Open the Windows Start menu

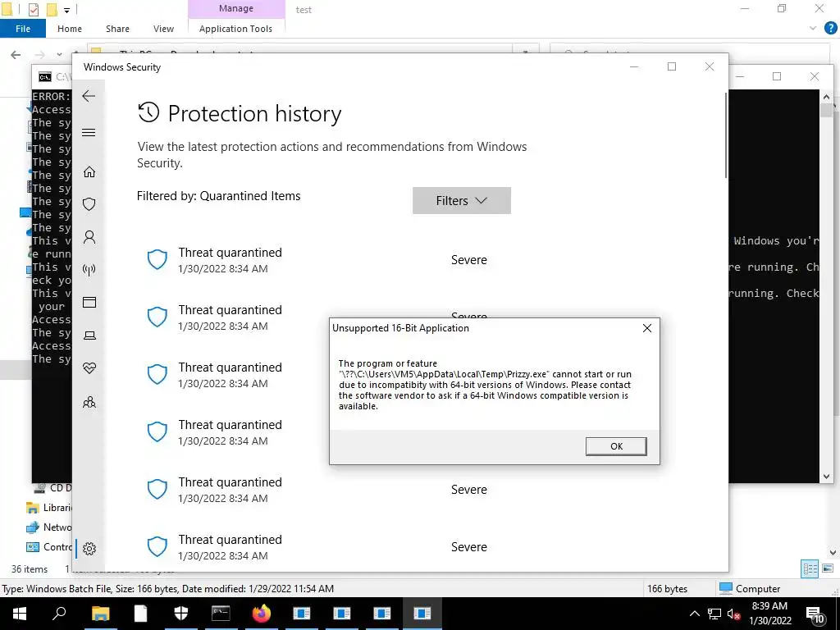[20, 614]
